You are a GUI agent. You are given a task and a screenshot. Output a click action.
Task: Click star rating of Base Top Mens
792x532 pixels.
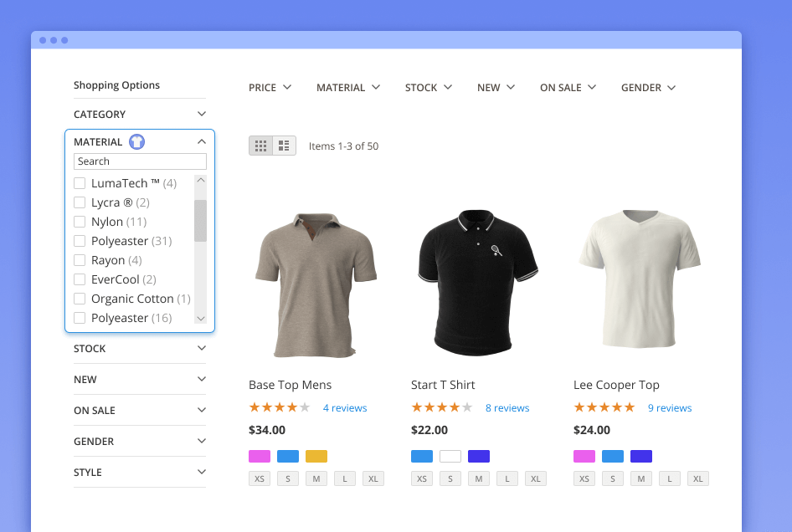pos(280,408)
